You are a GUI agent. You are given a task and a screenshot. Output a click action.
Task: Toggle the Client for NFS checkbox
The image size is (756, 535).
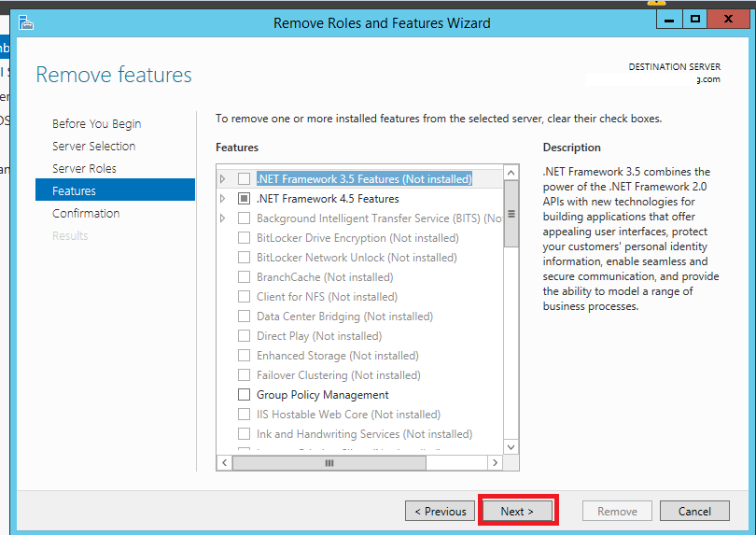point(244,297)
